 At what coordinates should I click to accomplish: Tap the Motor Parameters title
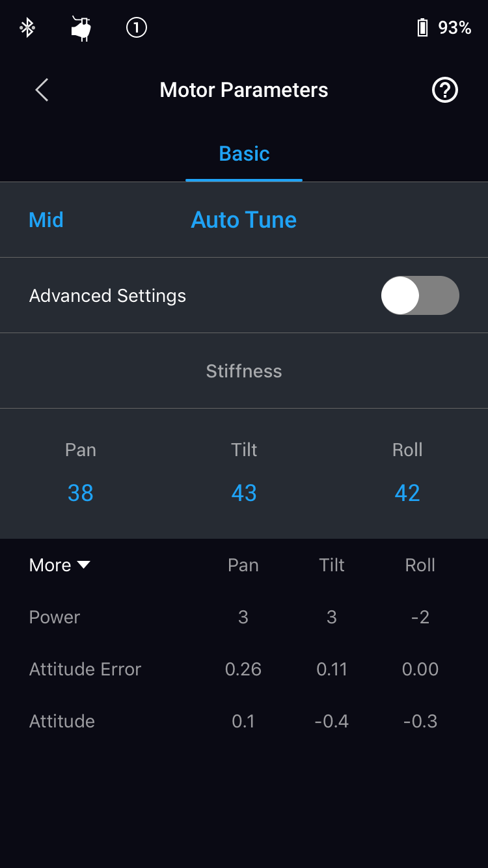(244, 90)
